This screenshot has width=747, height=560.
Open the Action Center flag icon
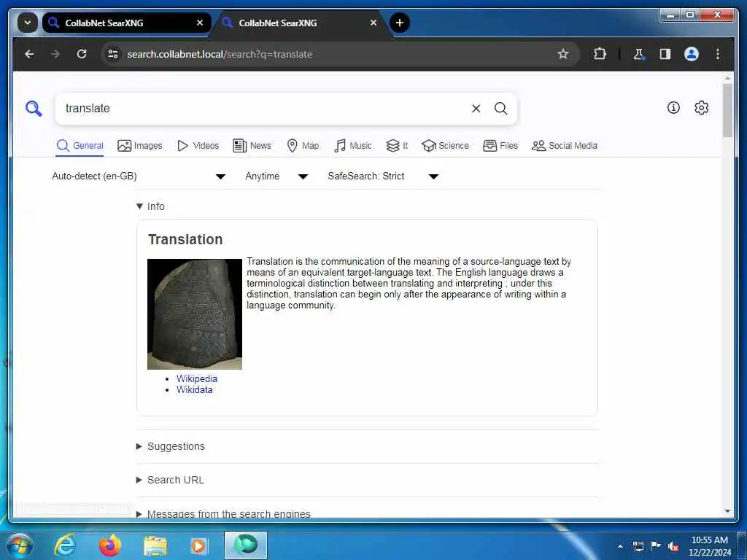click(x=656, y=546)
